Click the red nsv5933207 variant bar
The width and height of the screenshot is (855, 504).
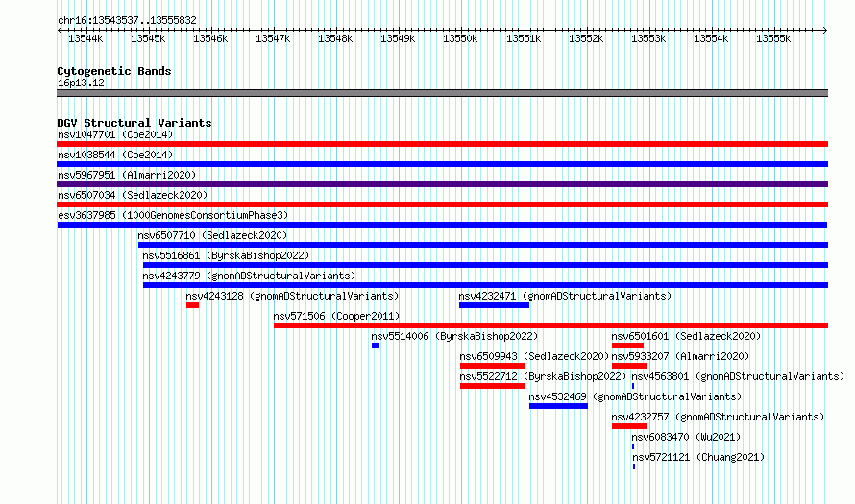click(x=629, y=366)
